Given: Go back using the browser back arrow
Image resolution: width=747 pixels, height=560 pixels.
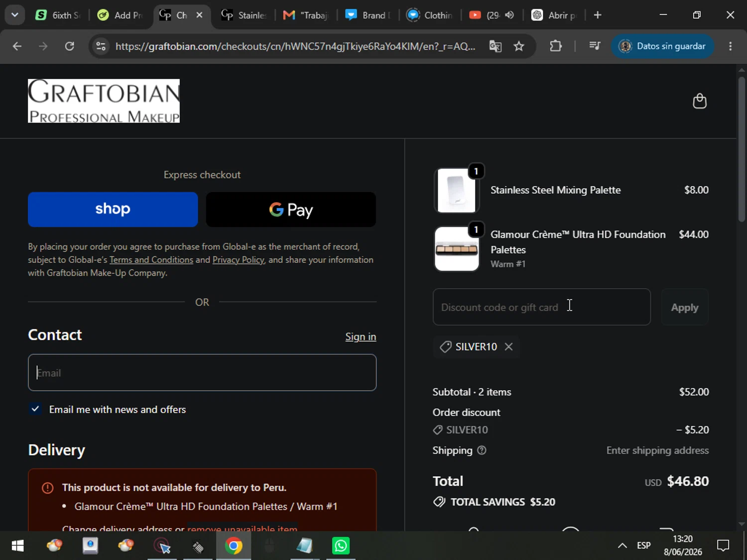Looking at the screenshot, I should [17, 46].
